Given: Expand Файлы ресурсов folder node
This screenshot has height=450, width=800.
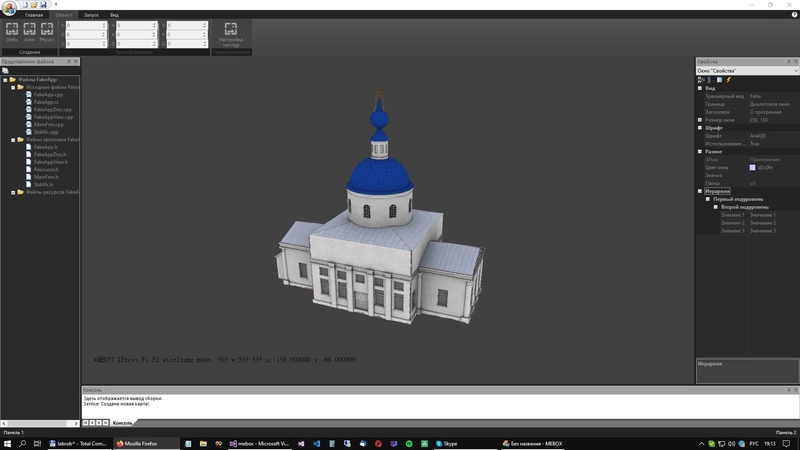Looking at the screenshot, I should click(x=13, y=192).
